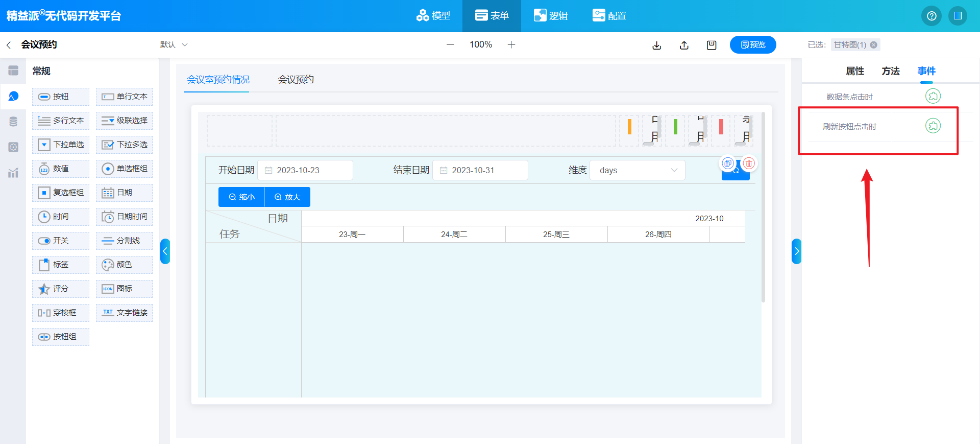This screenshot has width=980, height=444.
Task: Click the 25-周三 column header
Action: [556, 235]
